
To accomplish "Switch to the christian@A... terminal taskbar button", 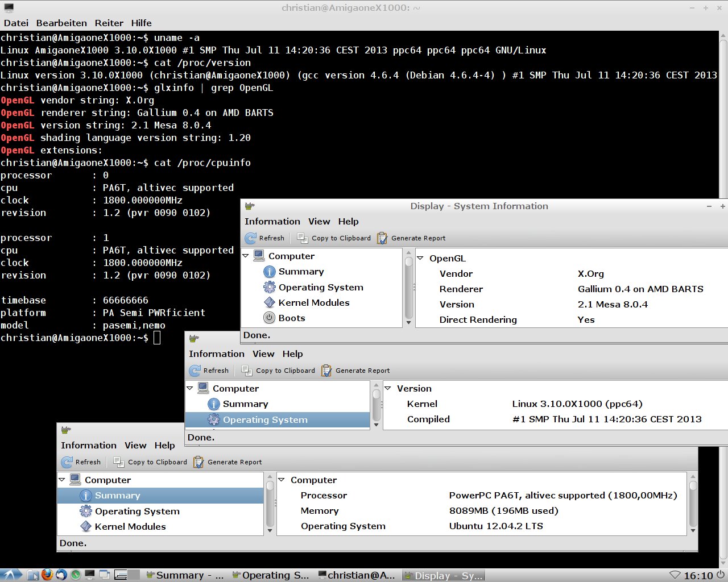I will point(357,575).
